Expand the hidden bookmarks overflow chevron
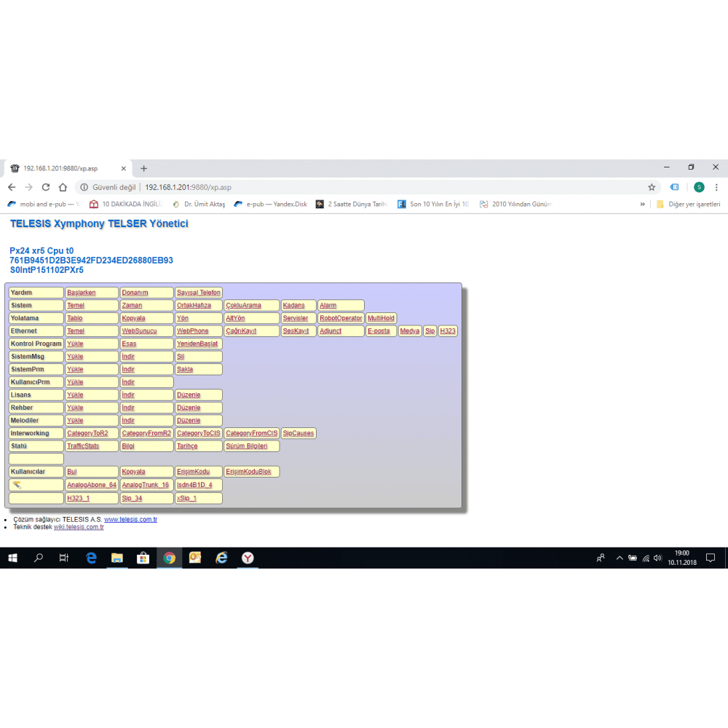This screenshot has width=728, height=728. coord(643,204)
